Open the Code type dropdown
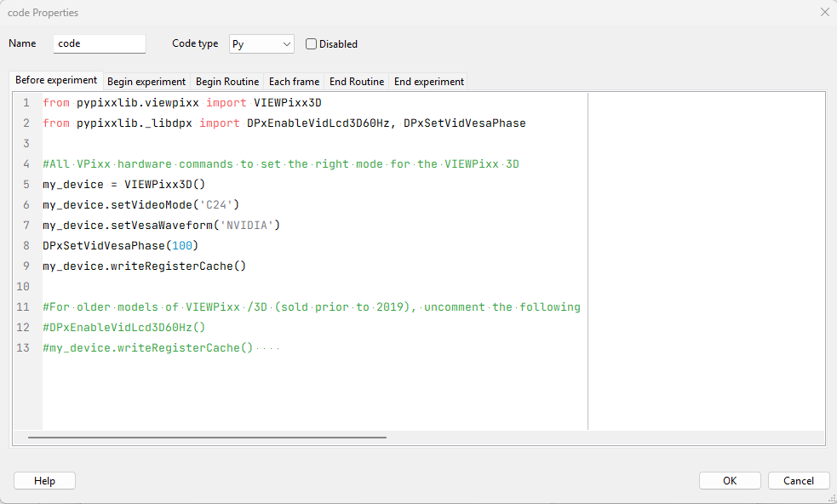Screen dimensions: 837x504 point(261,44)
